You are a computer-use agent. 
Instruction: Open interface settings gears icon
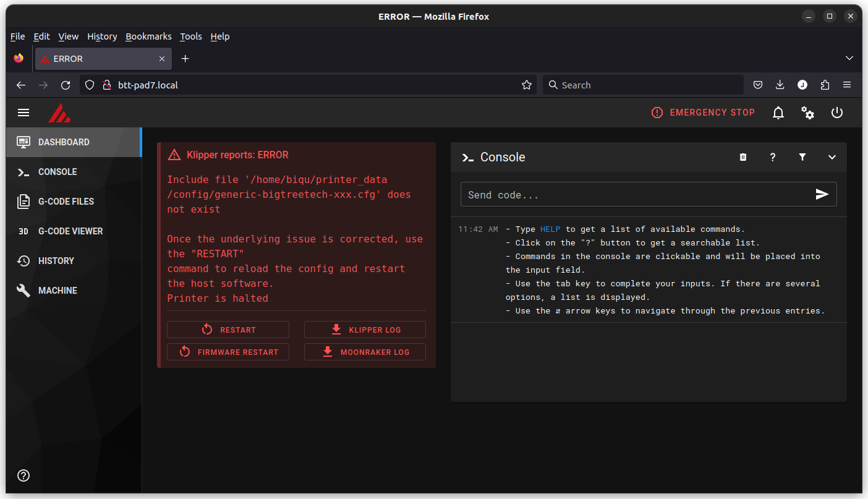[807, 113]
